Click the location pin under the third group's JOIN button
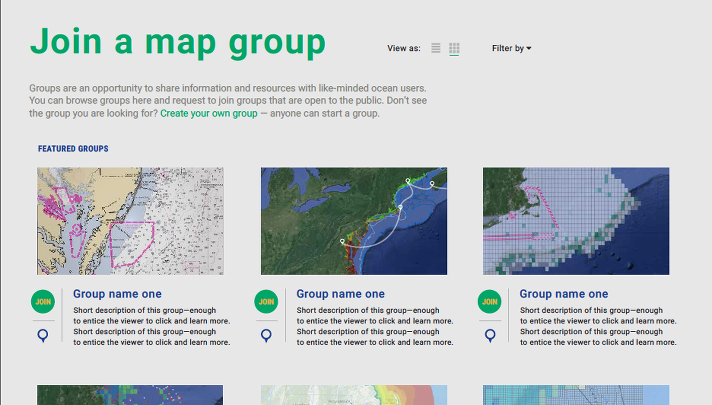Image resolution: width=712 pixels, height=405 pixels. point(490,336)
